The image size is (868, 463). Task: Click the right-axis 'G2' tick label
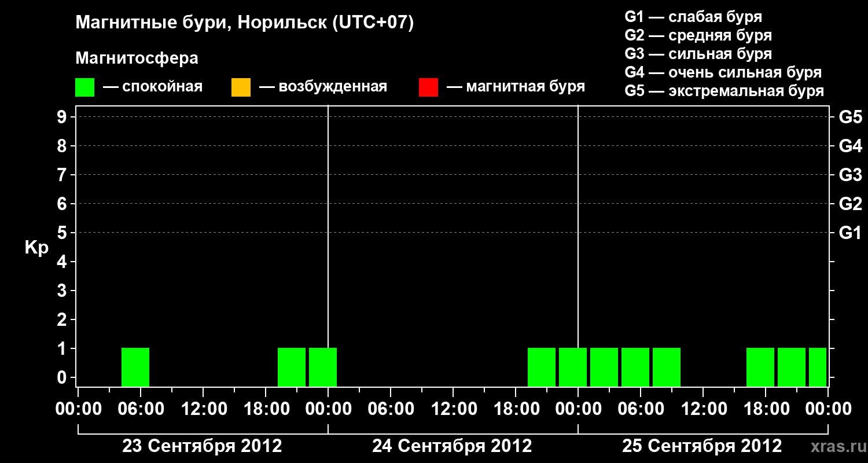coord(851,204)
